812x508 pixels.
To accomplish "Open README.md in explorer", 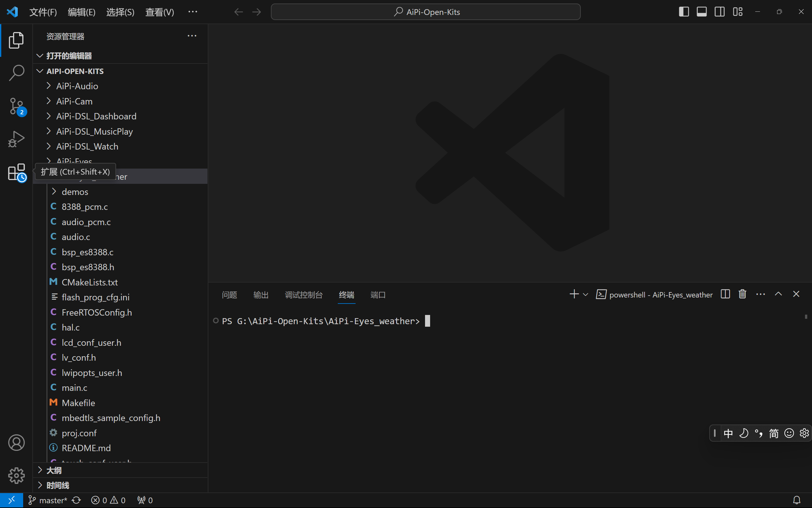I will [x=121, y=448].
